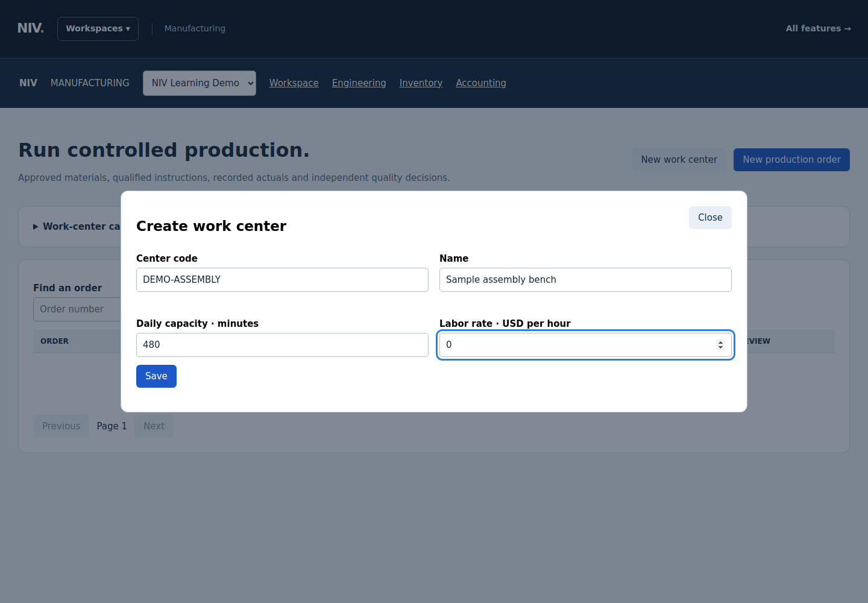
Task: Click into the Name text field
Action: coord(585,280)
